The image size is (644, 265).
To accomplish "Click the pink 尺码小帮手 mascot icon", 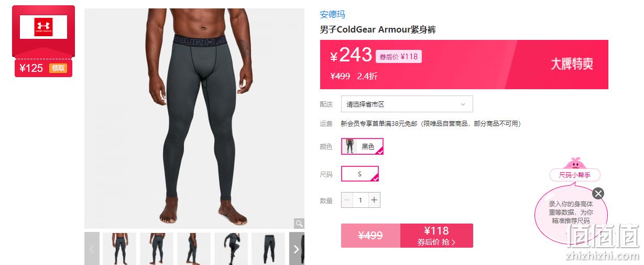I will coord(575,163).
